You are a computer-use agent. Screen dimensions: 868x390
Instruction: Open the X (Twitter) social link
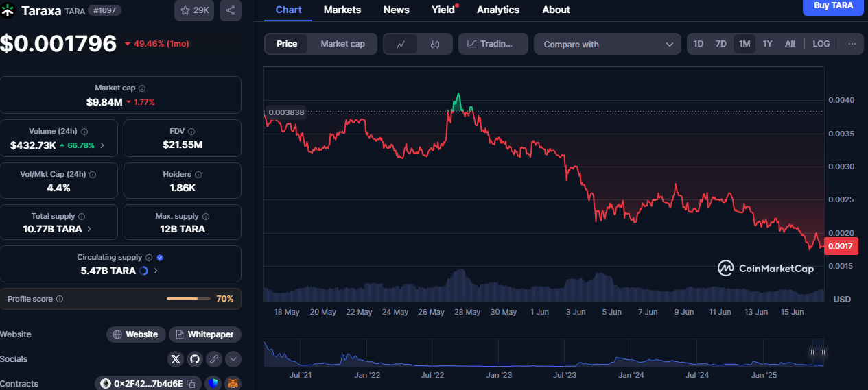click(176, 358)
